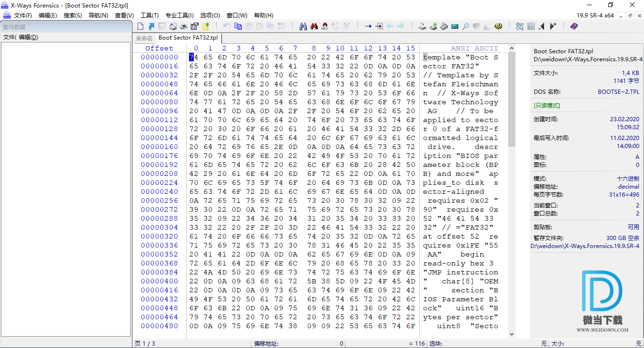This screenshot has width=644, height=348.
Task: Click the Open RAM chip icon
Action: pyautogui.click(x=444, y=26)
